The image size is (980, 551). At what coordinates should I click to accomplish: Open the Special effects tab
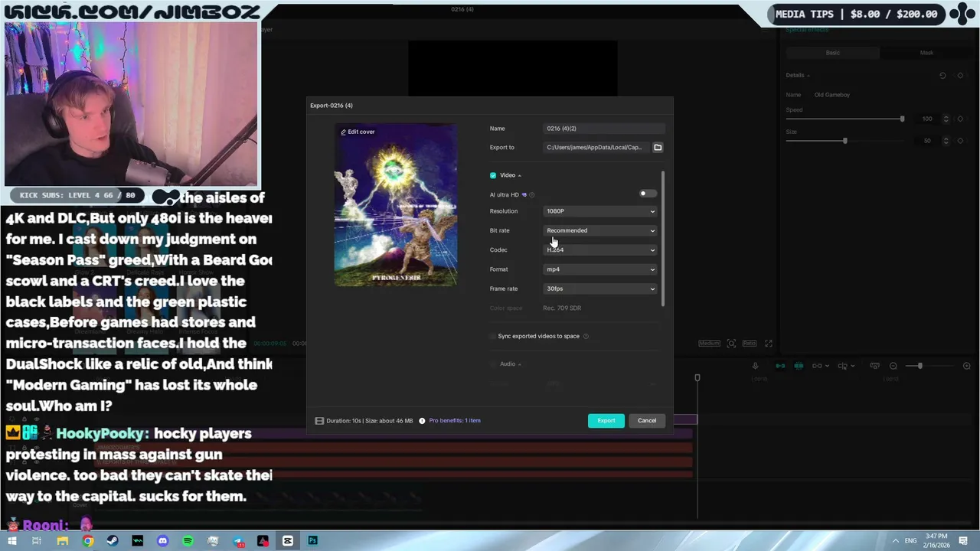point(807,30)
